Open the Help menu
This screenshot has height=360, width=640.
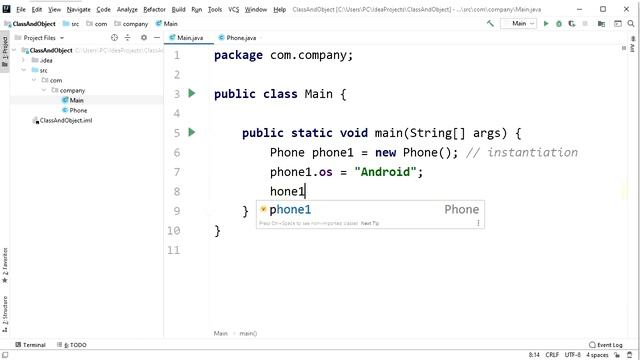280,9
